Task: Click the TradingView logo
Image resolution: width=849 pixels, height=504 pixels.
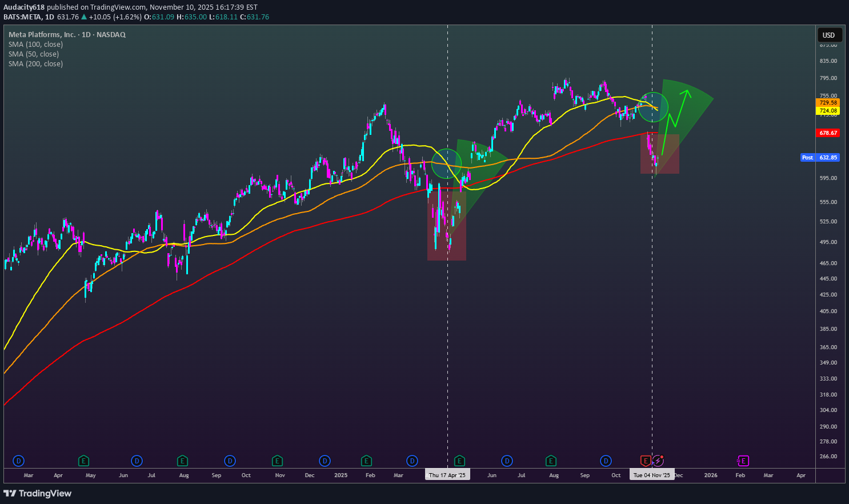Action: coord(38,493)
